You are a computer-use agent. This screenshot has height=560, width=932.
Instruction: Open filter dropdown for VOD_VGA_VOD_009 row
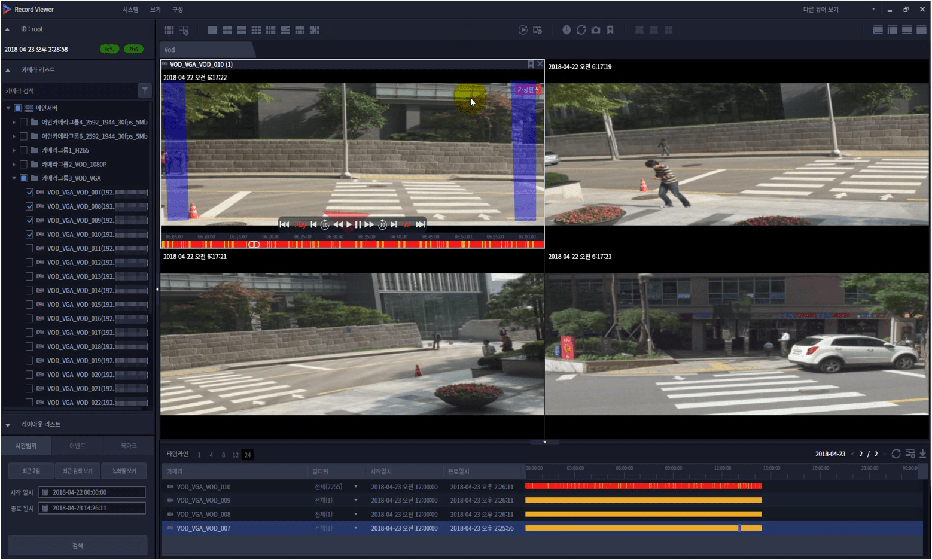click(x=356, y=500)
